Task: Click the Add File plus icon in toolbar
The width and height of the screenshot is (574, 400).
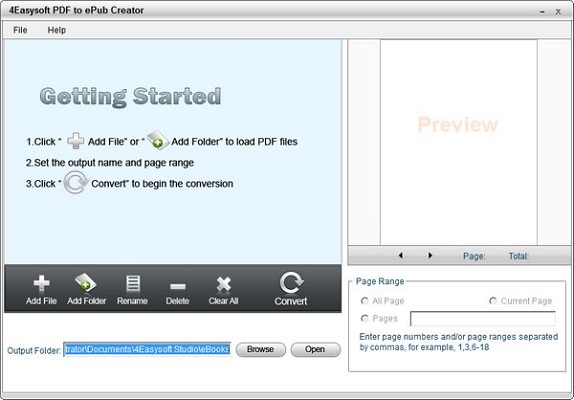Action: [41, 283]
